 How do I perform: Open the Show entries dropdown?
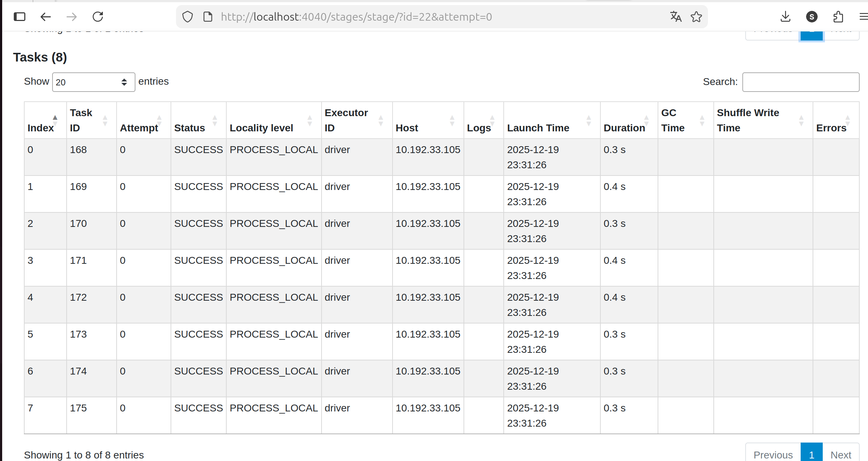(93, 82)
